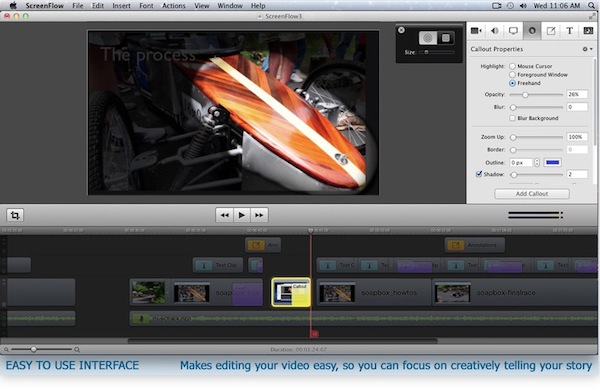Screen dimensions: 600x390
Task: Open the Font menu
Action: [x=146, y=6]
